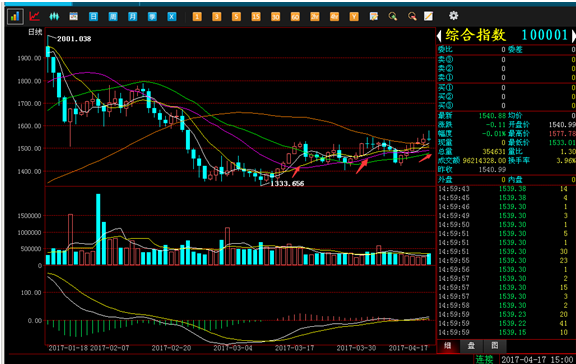The height and width of the screenshot is (364, 576).
Task: Switch to the 盘 tab
Action: pos(471,346)
